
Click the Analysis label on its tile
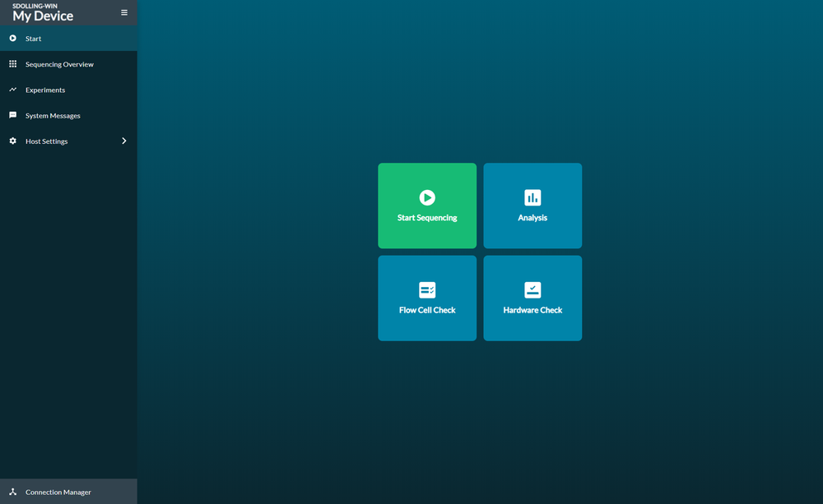click(x=532, y=218)
